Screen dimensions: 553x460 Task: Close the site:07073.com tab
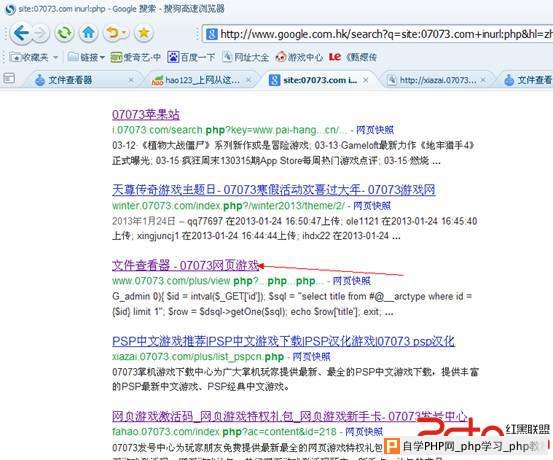tap(366, 80)
